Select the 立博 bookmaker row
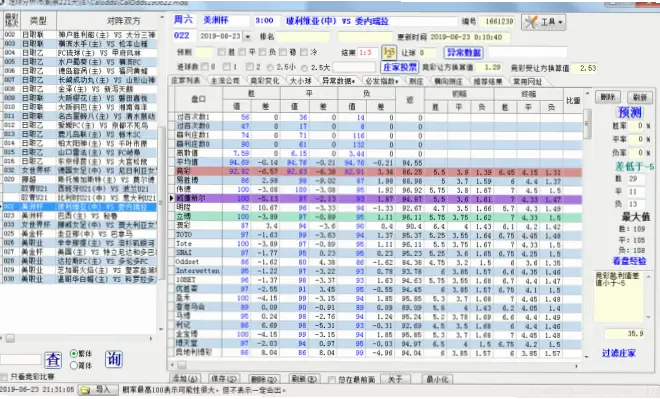Viewport: 660px width, 399px height. coord(378,216)
